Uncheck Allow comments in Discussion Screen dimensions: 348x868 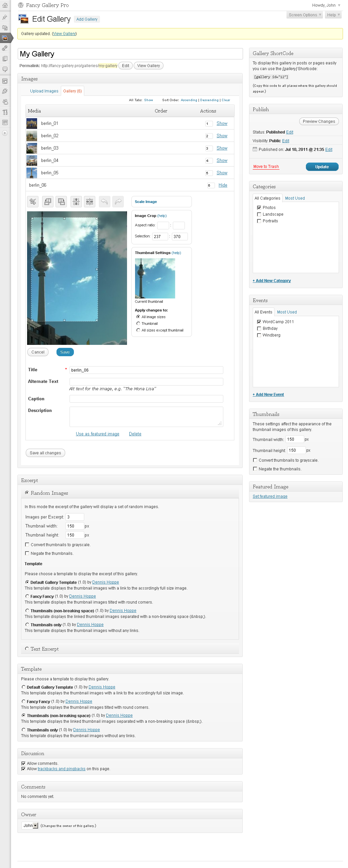pyautogui.click(x=23, y=763)
